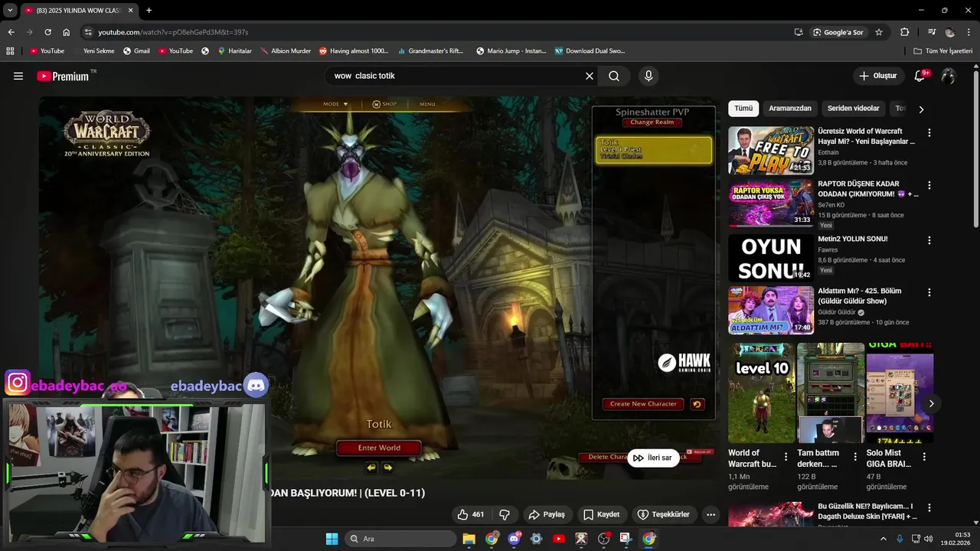Clear the YouTube search box text
This screenshot has width=980, height=551.
coord(590,76)
